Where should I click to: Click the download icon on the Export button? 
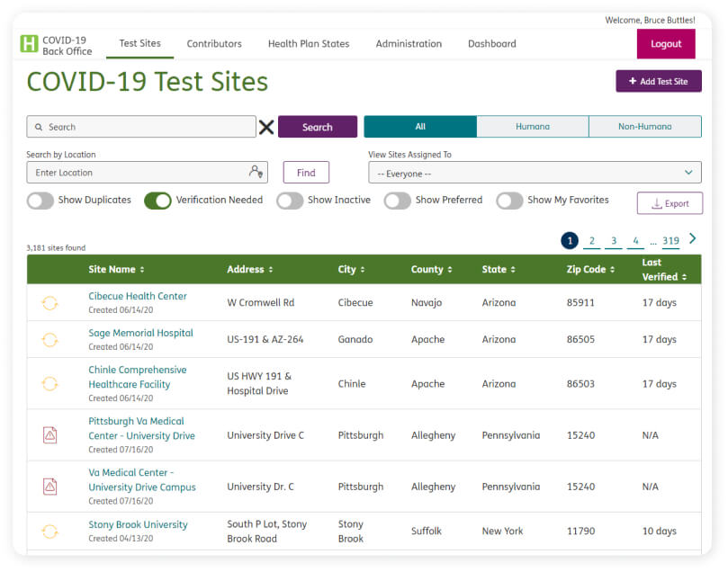[x=654, y=203]
